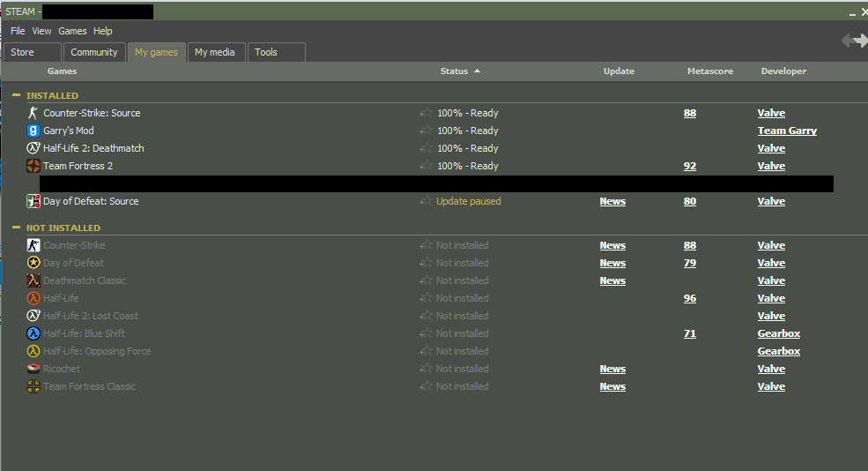Select the Garry's Mod game row

point(434,131)
